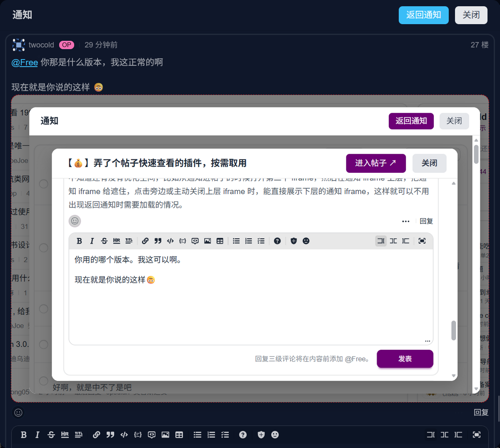Click the purple 发表 publish button

(405, 358)
